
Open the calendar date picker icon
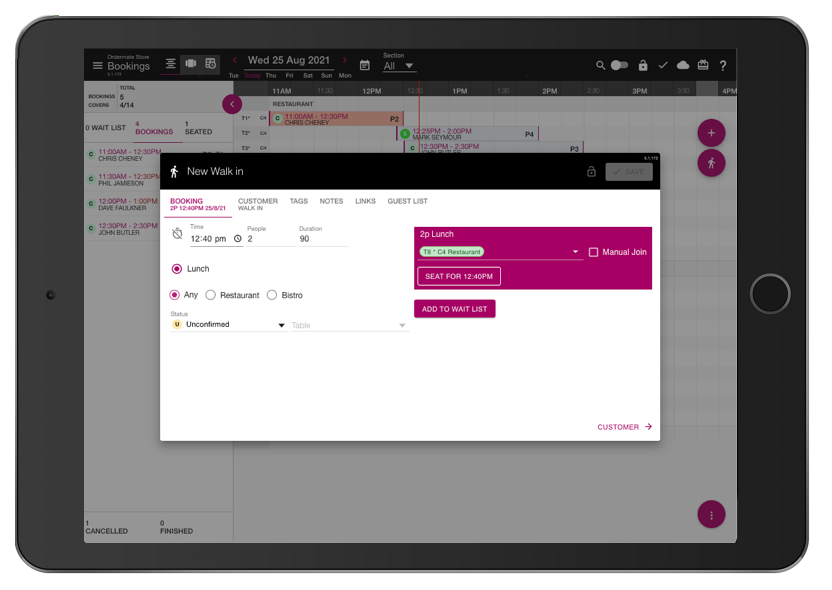pyautogui.click(x=365, y=65)
